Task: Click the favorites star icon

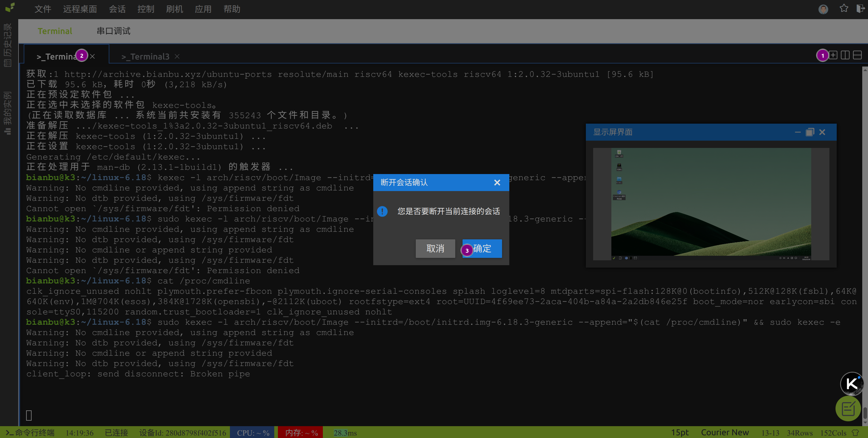Action: coord(844,9)
